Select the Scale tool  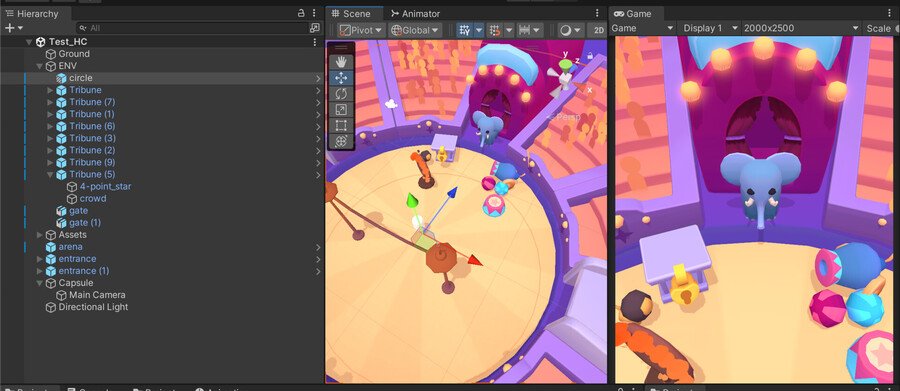tap(341, 109)
